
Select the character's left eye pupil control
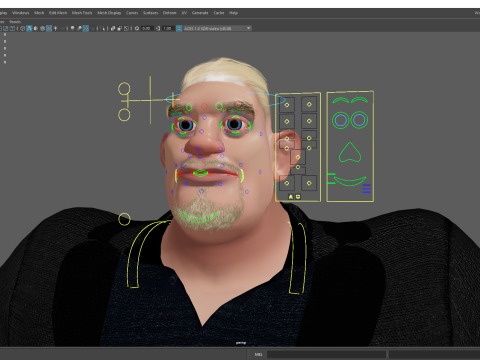235,124
